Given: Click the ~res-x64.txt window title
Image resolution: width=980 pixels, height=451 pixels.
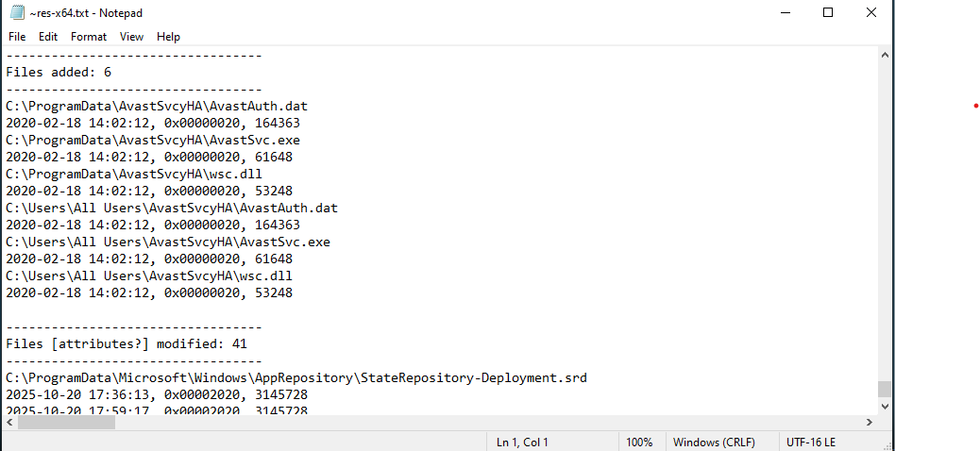Looking at the screenshot, I should pyautogui.click(x=86, y=13).
